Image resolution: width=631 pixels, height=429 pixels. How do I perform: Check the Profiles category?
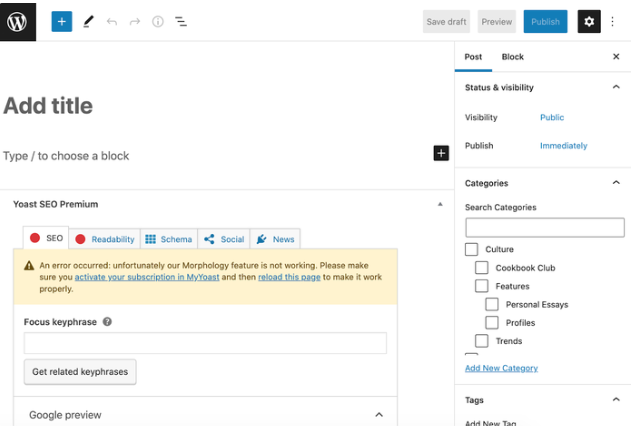pyautogui.click(x=492, y=323)
